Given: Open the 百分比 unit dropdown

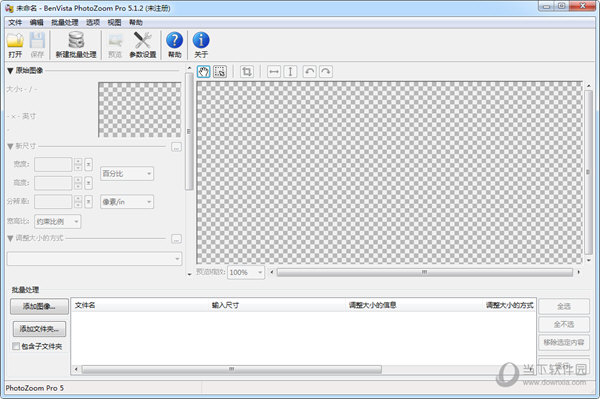Looking at the screenshot, I should point(127,174).
